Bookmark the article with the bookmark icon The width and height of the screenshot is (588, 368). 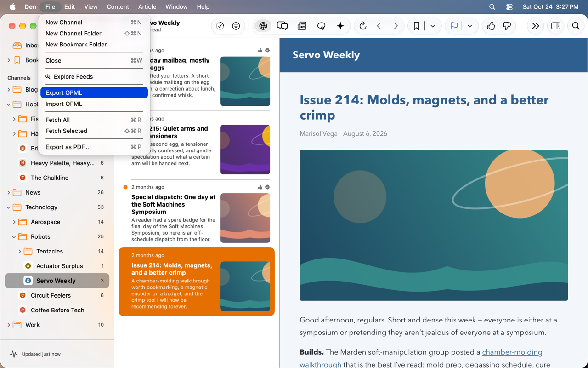click(417, 26)
